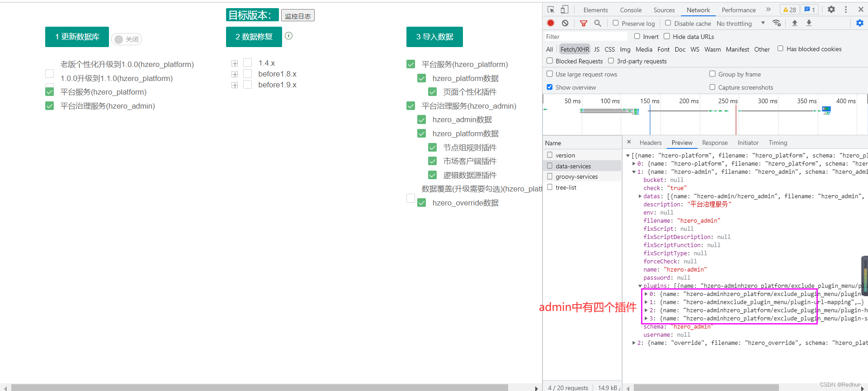The height and width of the screenshot is (391, 868).
Task: Click the page horizontal scrollbar
Action: click(259, 388)
